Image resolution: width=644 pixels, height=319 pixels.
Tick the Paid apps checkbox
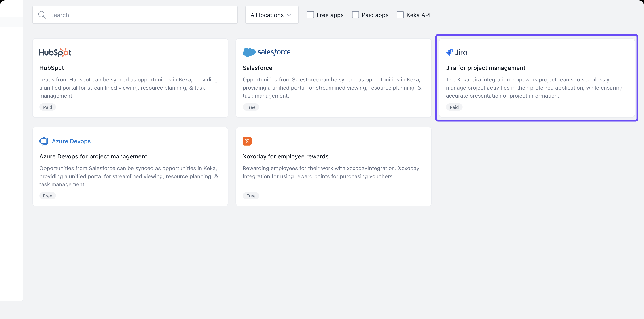click(x=355, y=15)
